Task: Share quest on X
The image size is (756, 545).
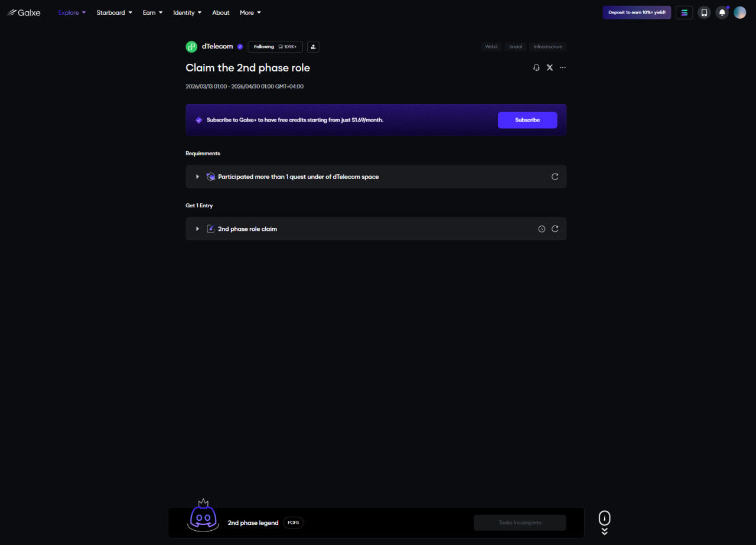Action: (549, 68)
